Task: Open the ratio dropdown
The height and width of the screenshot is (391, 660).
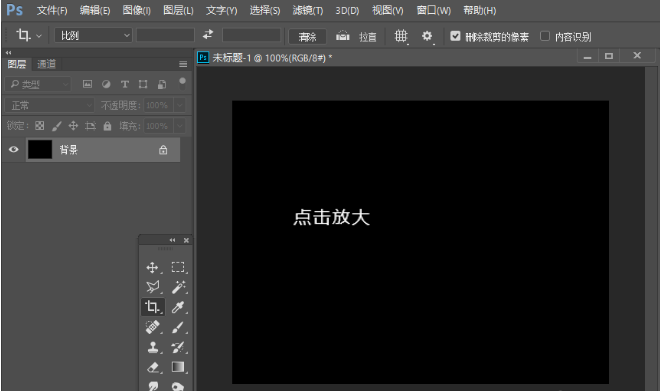Action: click(x=93, y=35)
